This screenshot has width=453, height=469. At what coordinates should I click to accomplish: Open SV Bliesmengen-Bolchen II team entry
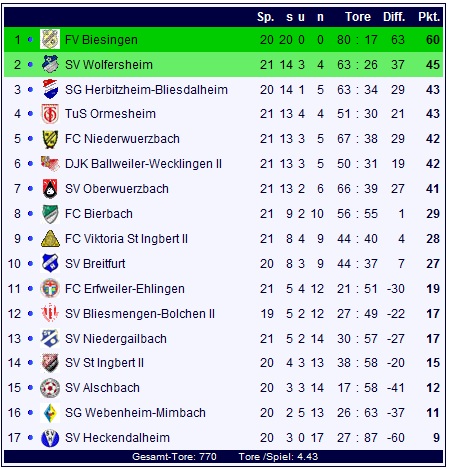pyautogui.click(x=140, y=314)
